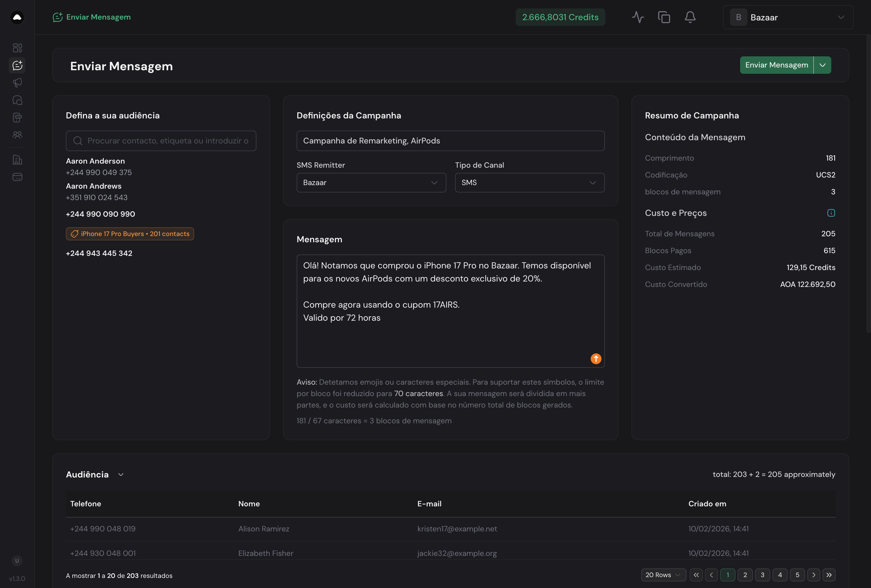The image size is (871, 588).
Task: Click the B avatar in workspace selector
Action: click(739, 17)
